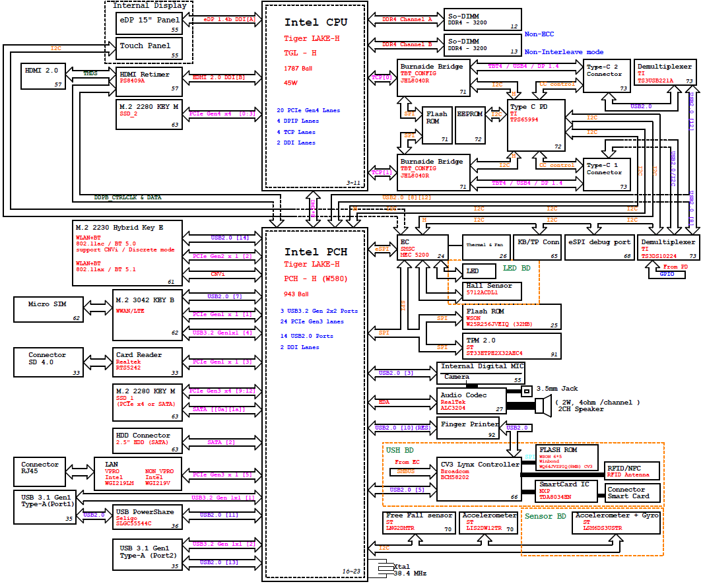Image resolution: width=703 pixels, height=588 pixels.
Task: Select the Type C PD TPS65994 block
Action: [536, 125]
